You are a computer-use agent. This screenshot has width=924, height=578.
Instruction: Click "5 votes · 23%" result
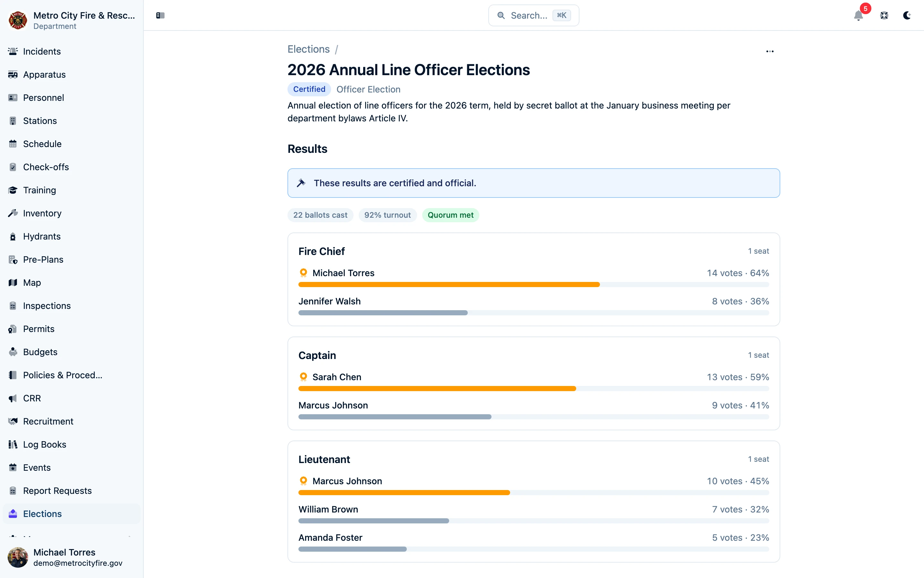tap(740, 538)
